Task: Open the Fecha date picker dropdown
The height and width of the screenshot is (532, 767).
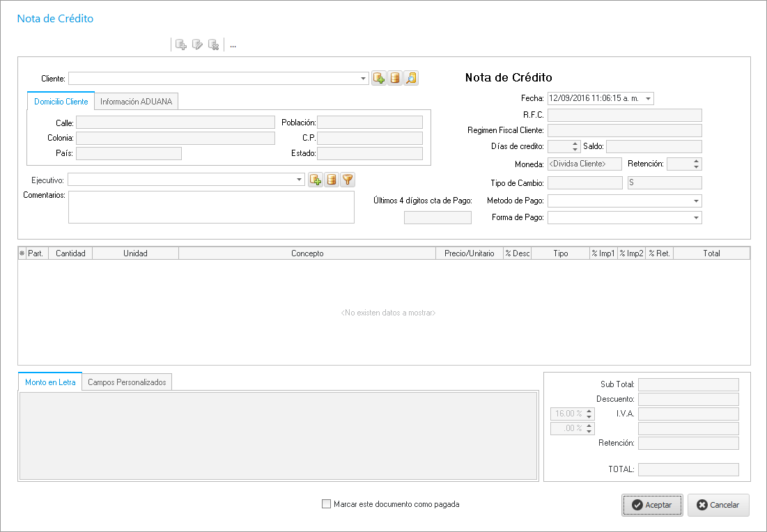Action: [649, 99]
